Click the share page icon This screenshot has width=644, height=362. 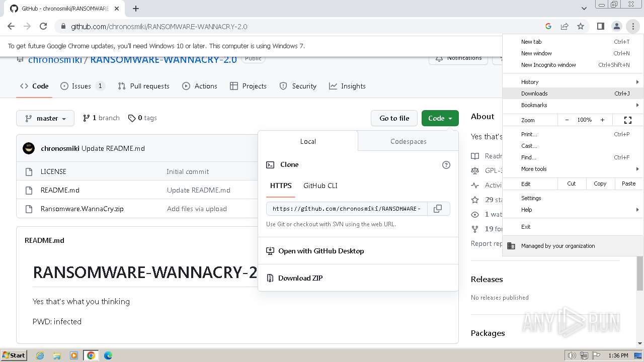pos(565,26)
